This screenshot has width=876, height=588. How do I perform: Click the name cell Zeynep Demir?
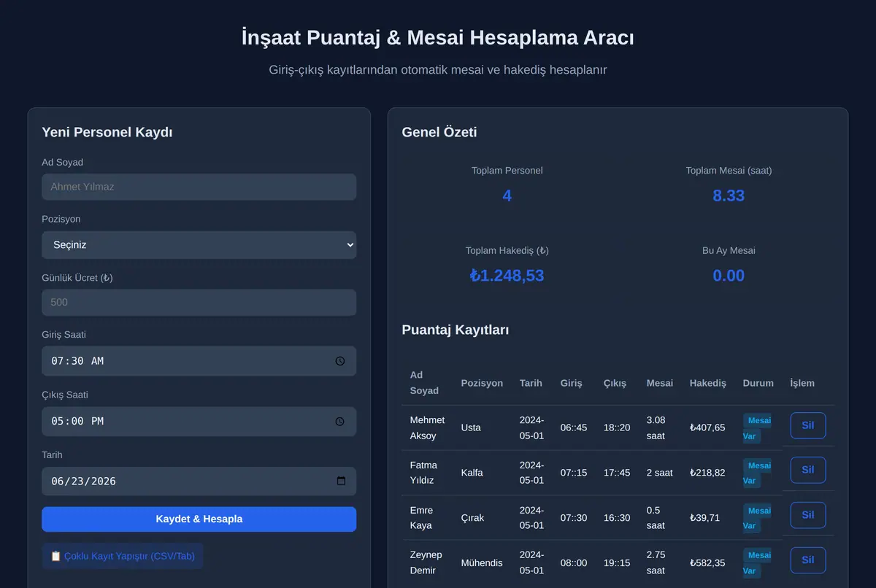[x=426, y=563]
